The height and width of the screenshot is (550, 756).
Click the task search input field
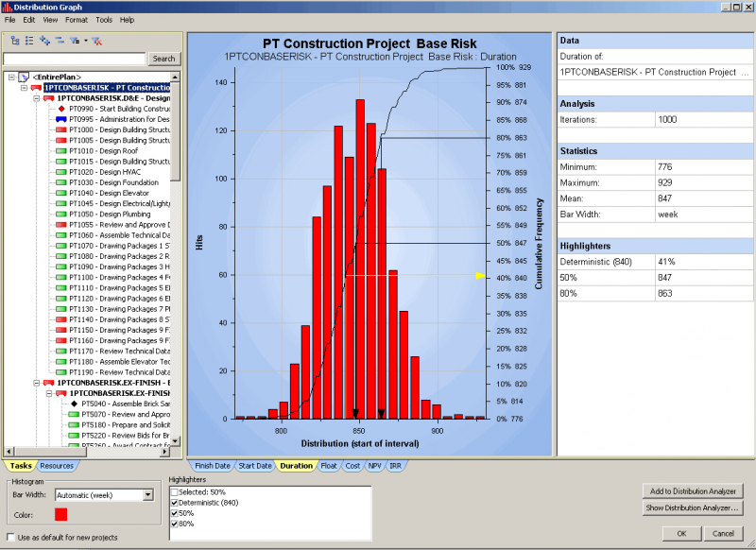(x=75, y=59)
